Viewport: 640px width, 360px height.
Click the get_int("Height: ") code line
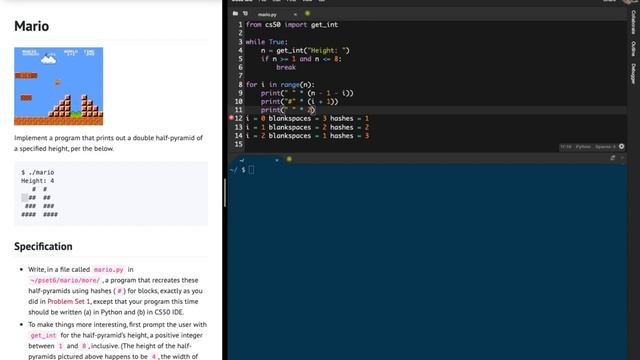coord(305,50)
